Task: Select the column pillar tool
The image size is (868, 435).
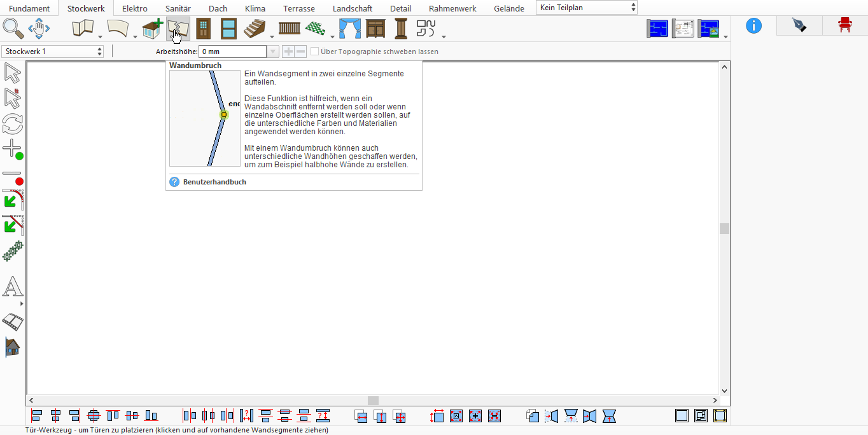Action: point(401,29)
